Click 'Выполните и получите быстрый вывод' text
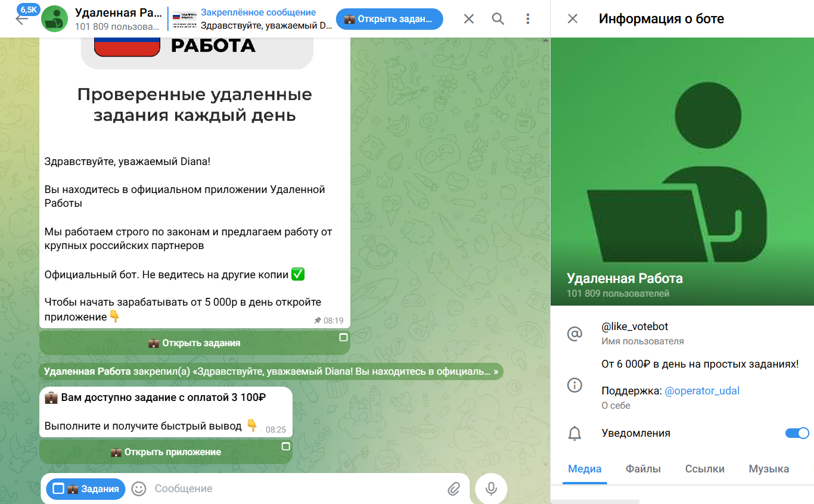 [143, 426]
